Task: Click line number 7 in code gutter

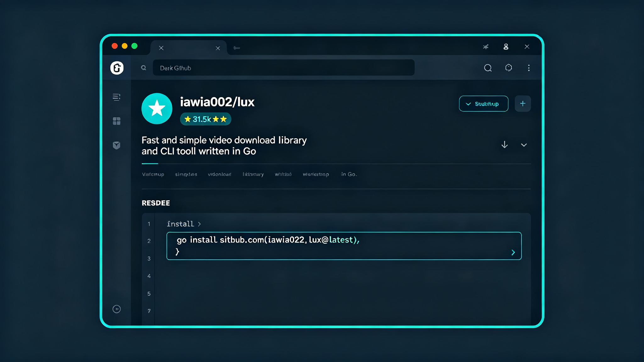Action: click(x=149, y=311)
